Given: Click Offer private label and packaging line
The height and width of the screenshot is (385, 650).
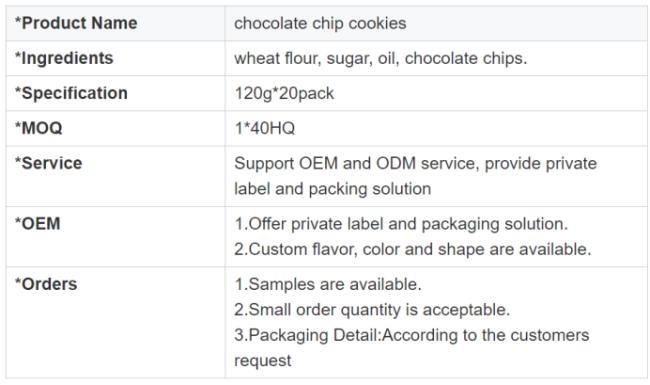Looking at the screenshot, I should coord(401,224).
